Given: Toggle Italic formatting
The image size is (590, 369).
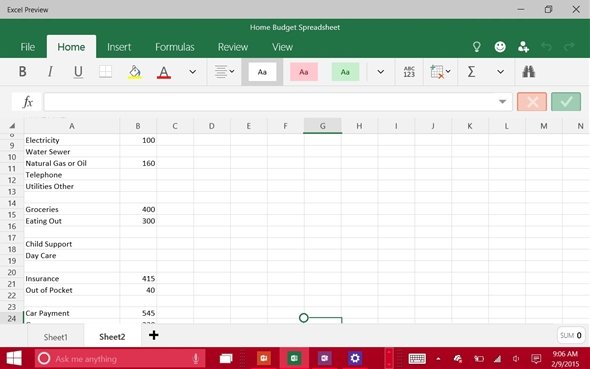Looking at the screenshot, I should [50, 71].
